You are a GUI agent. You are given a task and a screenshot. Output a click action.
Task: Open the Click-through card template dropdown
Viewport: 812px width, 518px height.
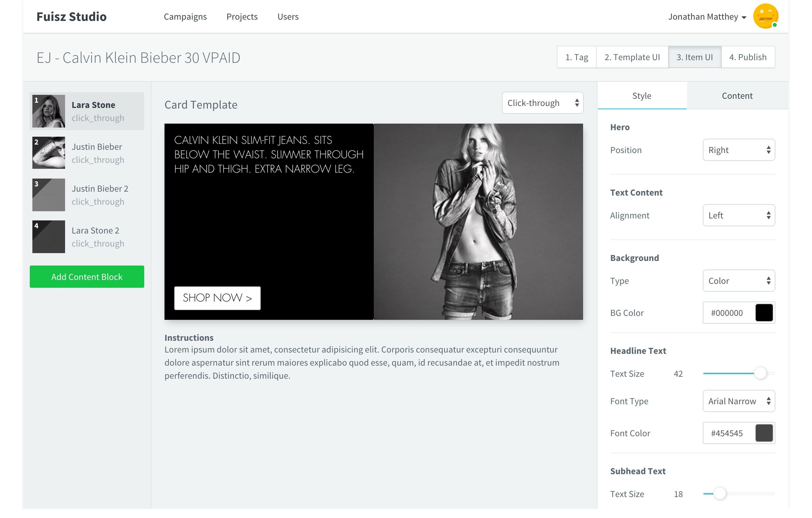point(542,103)
